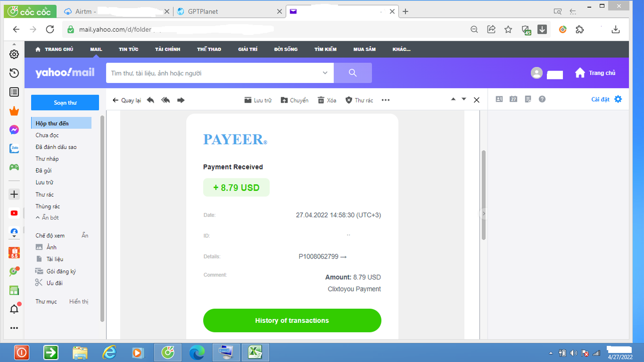Screen dimensions: 644x362
Task: Move email with Chuyển
Action: (294, 100)
